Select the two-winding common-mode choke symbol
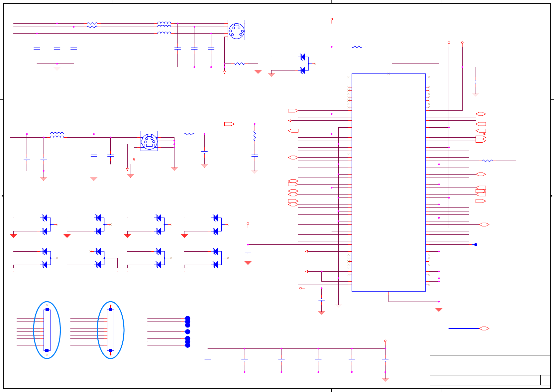The height and width of the screenshot is (392, 554). pyautogui.click(x=57, y=135)
